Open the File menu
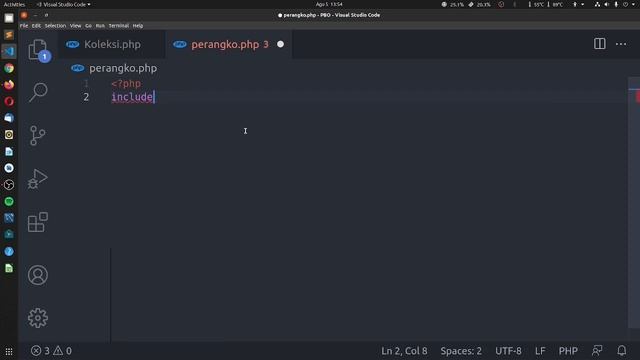The image size is (640, 360). tap(24, 26)
